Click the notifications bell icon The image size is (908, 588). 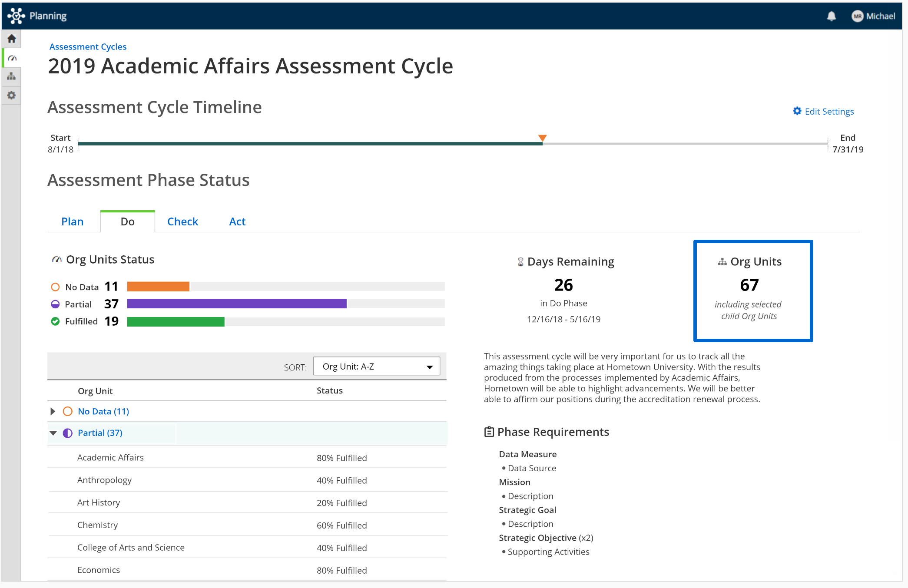831,16
